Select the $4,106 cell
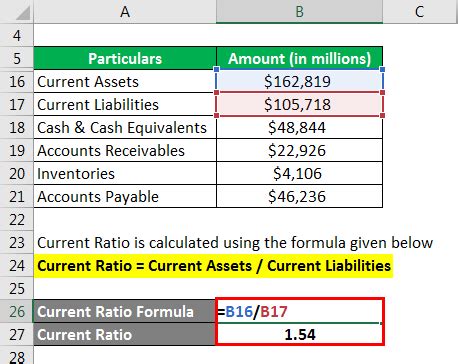 [299, 173]
